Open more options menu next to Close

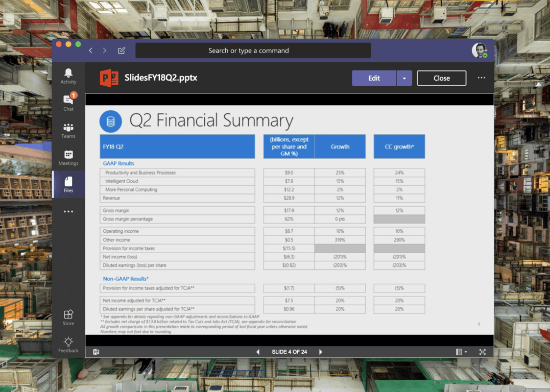pos(481,78)
